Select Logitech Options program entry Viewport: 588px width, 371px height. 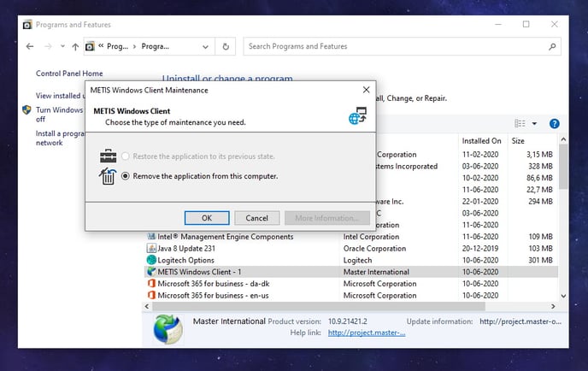click(351, 260)
